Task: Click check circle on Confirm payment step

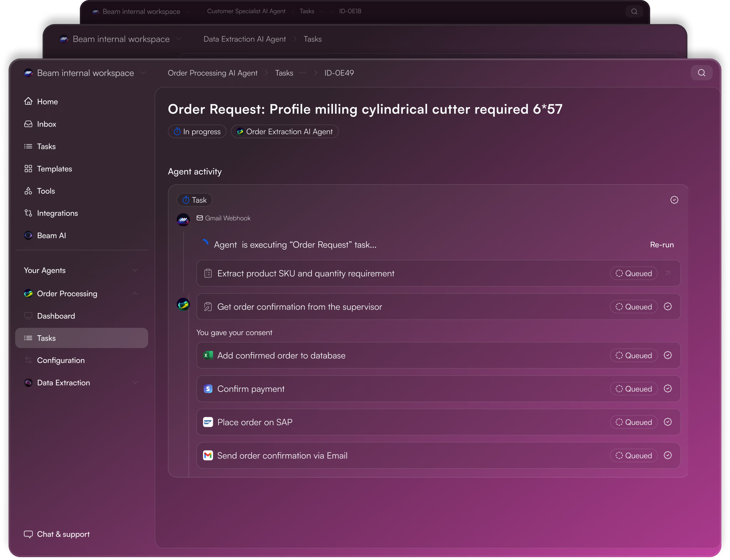Action: [x=668, y=389]
